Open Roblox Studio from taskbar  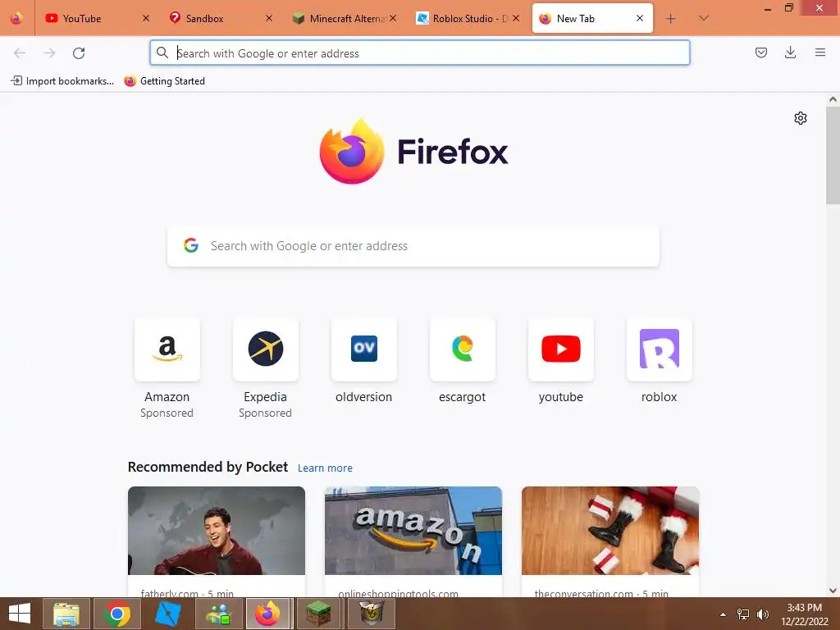pos(167,614)
